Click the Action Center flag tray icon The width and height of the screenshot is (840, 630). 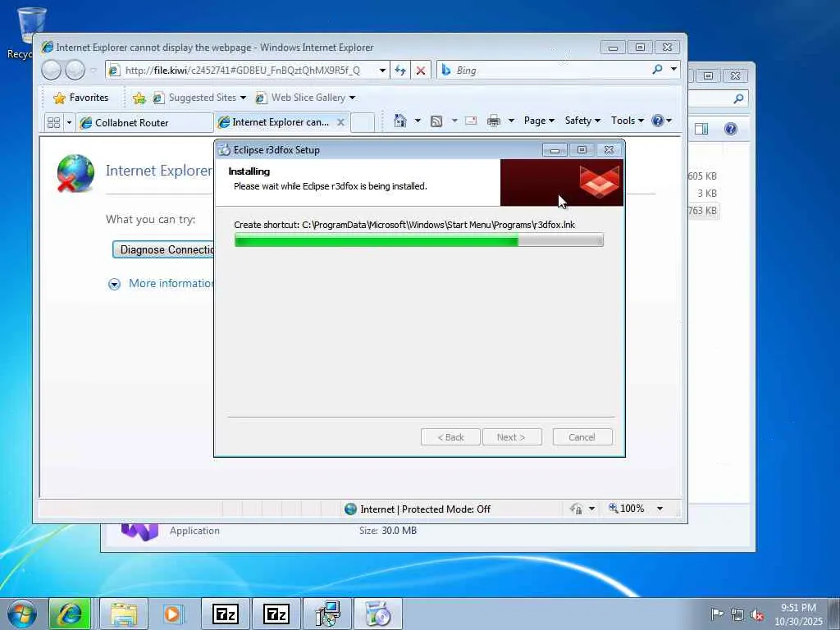pyautogui.click(x=717, y=614)
